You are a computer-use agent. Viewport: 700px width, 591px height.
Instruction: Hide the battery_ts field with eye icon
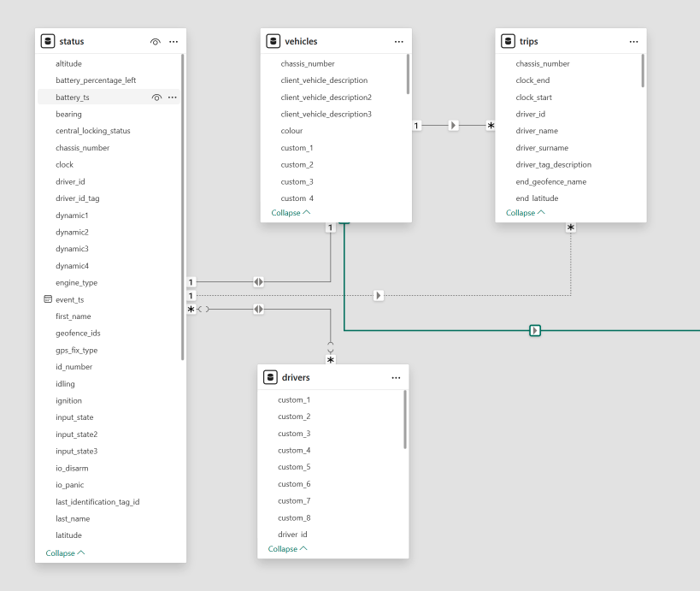click(x=156, y=98)
